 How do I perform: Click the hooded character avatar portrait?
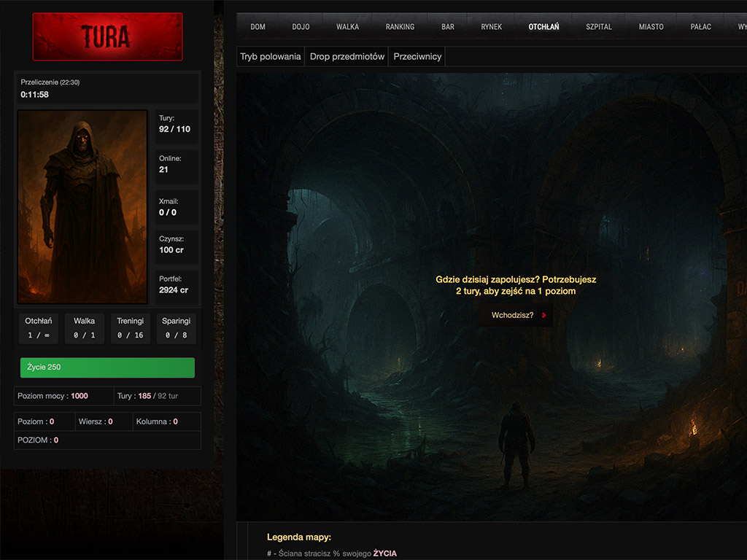tap(82, 206)
